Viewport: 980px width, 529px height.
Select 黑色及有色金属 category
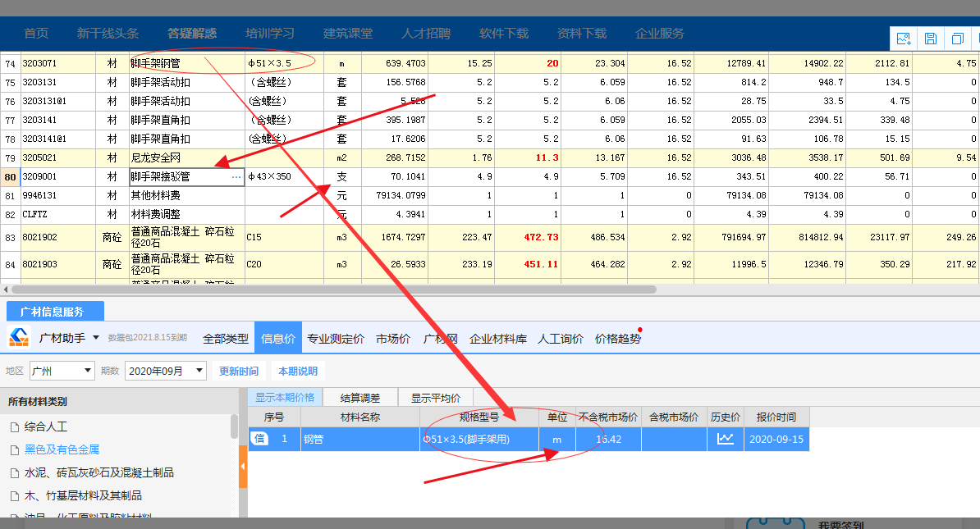coord(62,449)
